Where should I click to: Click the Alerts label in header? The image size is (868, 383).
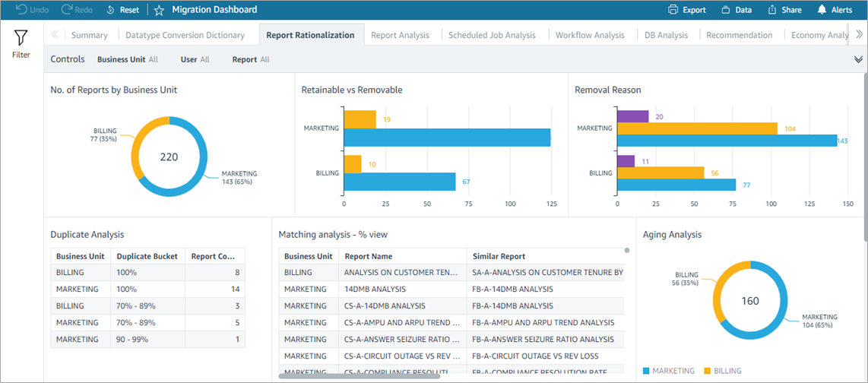841,10
